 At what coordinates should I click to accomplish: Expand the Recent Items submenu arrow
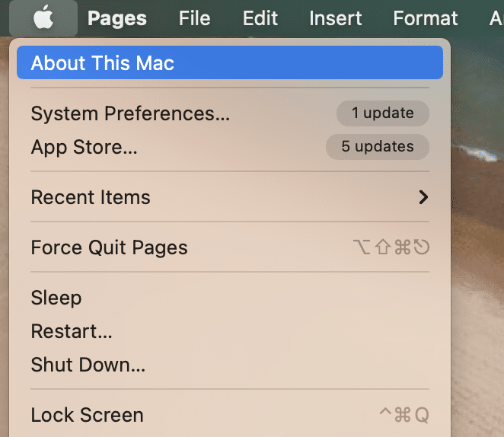coord(424,197)
